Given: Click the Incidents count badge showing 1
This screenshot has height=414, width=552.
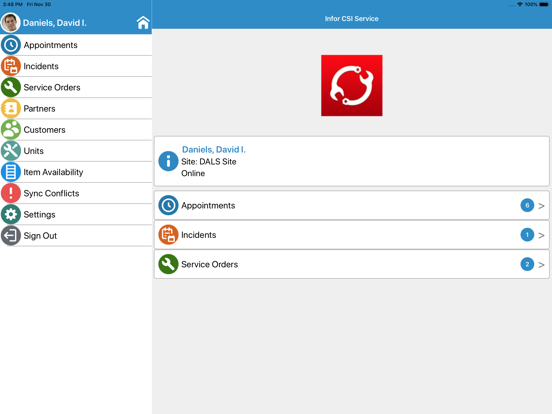Looking at the screenshot, I should tap(527, 235).
